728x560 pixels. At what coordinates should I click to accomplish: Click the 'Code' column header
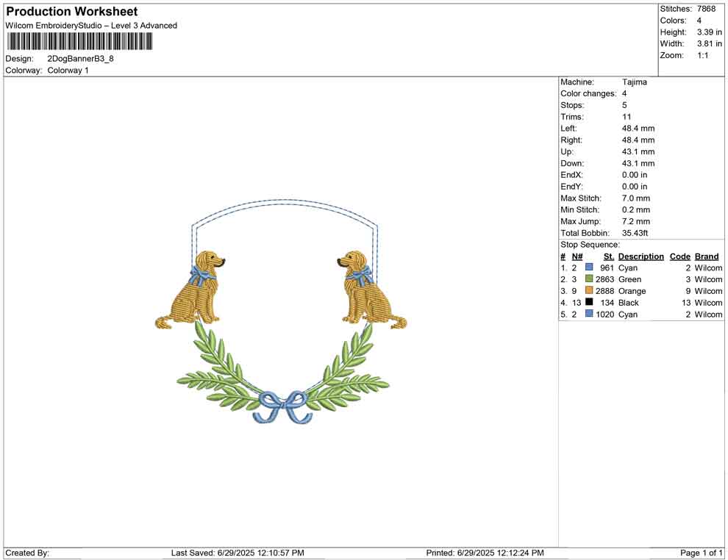coord(680,256)
